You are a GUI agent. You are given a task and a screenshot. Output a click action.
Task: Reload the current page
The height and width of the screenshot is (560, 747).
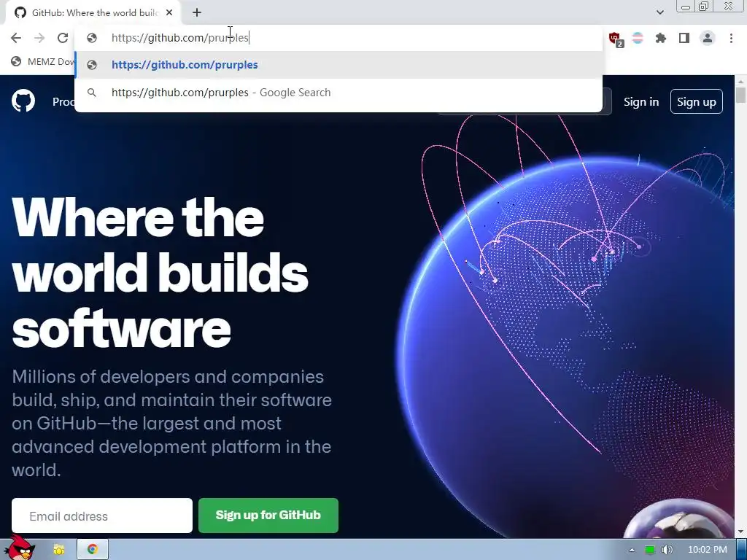point(63,38)
